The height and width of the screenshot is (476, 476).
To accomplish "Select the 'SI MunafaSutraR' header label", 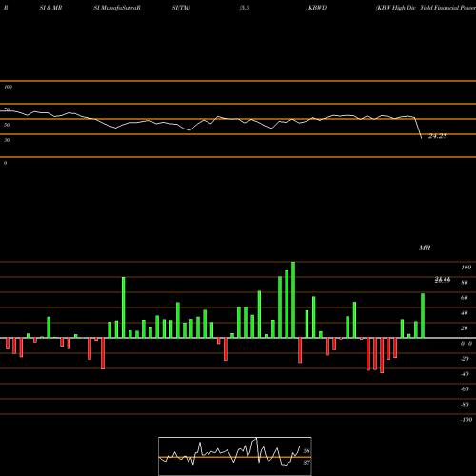I will (117, 8).
